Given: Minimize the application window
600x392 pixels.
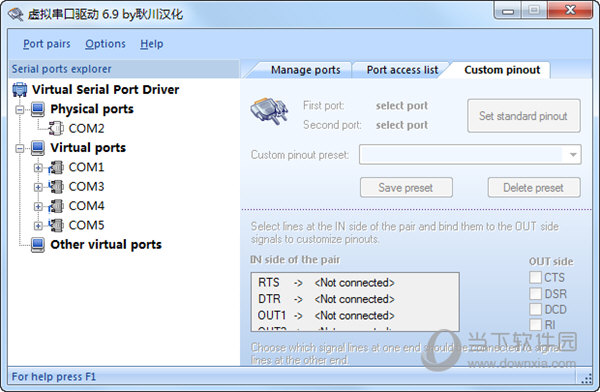Looking at the screenshot, I should point(508,11).
